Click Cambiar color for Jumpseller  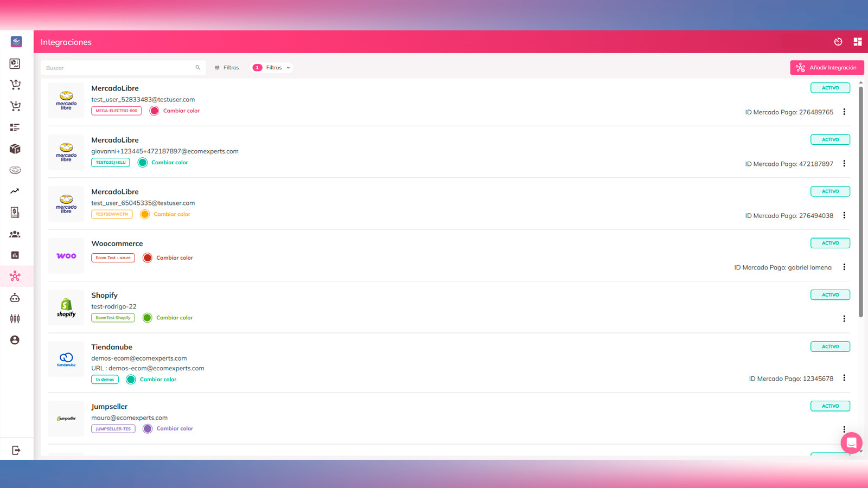[175, 428]
